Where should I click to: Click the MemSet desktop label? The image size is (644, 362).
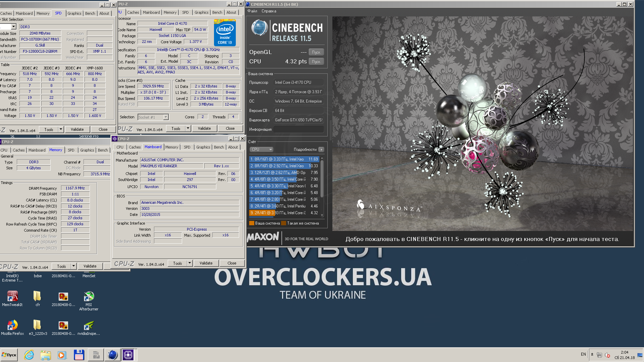pos(89,276)
